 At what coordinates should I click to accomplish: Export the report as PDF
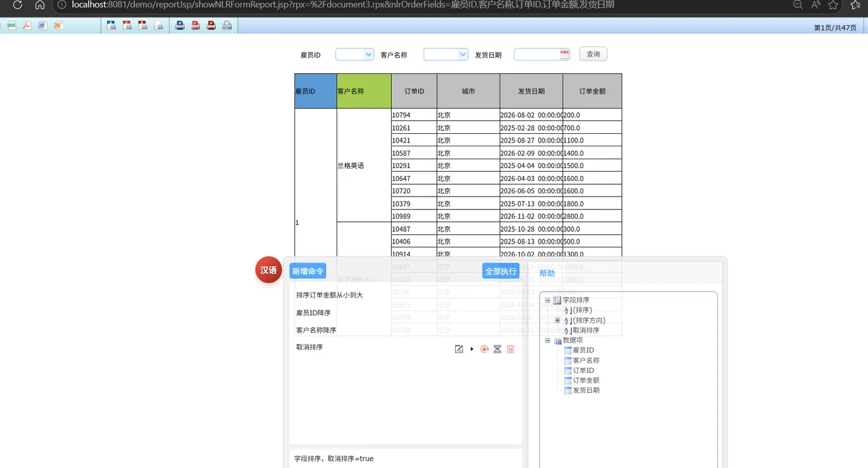(27, 25)
